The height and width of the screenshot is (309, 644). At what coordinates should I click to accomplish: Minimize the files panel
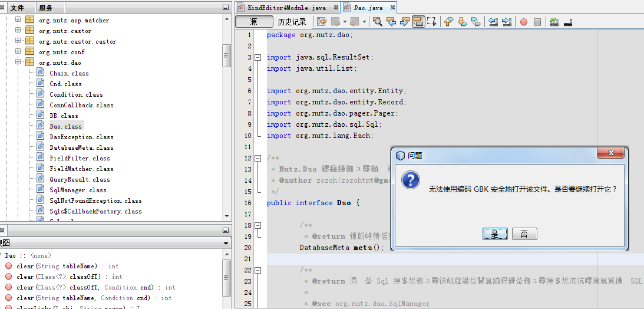tap(226, 8)
